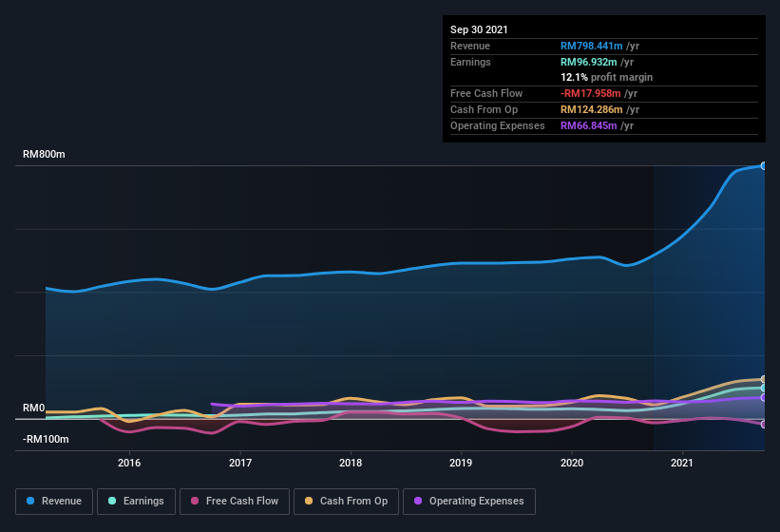Image resolution: width=780 pixels, height=532 pixels.
Task: Click the Operating Expenses tooltip row label
Action: pyautogui.click(x=498, y=125)
